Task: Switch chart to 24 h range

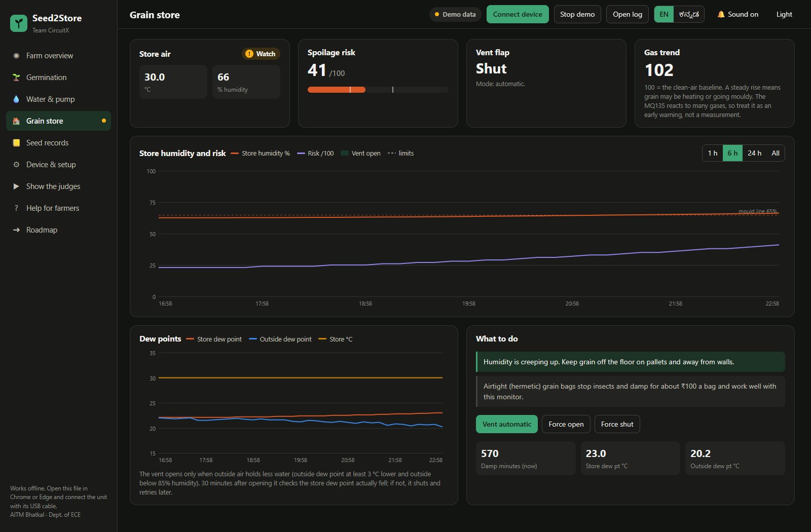Action: tap(754, 153)
